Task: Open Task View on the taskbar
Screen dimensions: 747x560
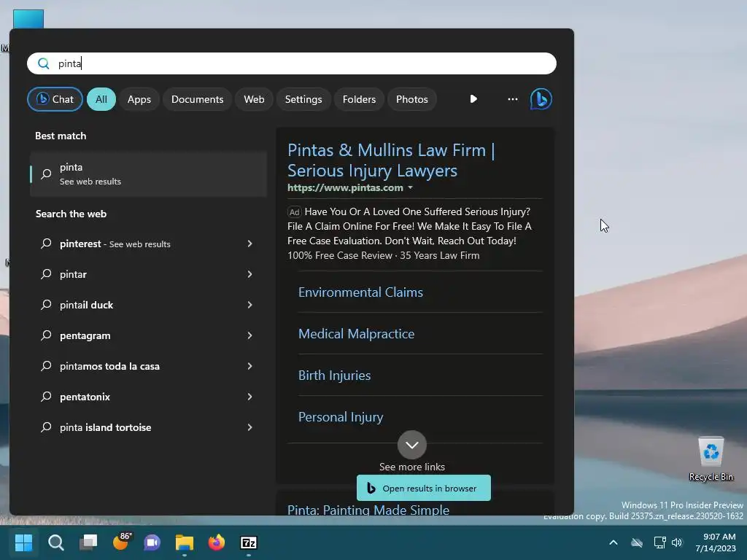Action: point(88,542)
